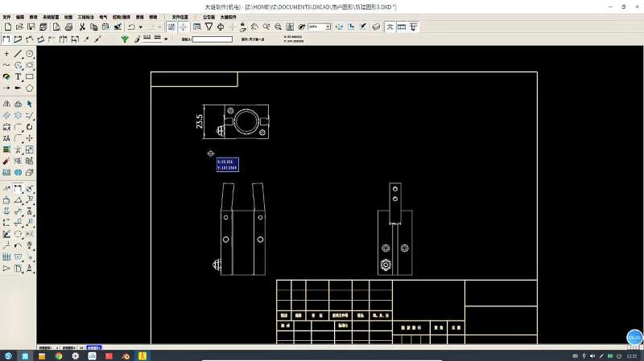Expand the zoom percentage combo box
Screen dimensions: 644x361
click(x=327, y=27)
